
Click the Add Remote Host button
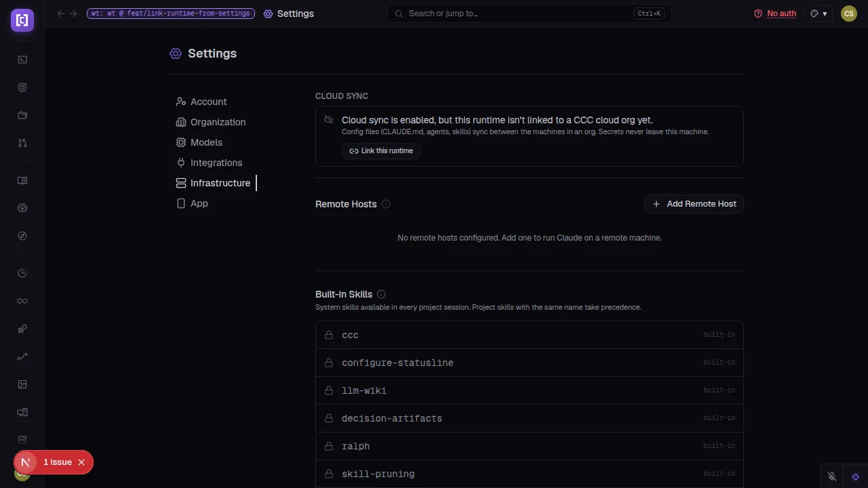click(x=694, y=204)
